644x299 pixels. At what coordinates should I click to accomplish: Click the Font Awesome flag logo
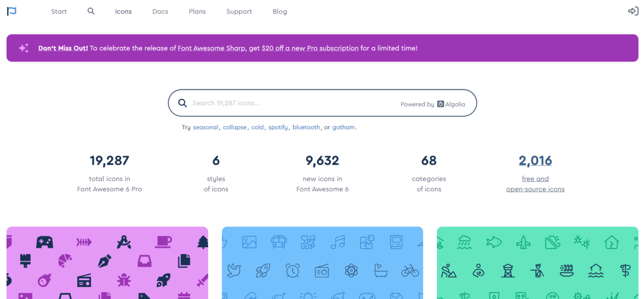coord(11,11)
